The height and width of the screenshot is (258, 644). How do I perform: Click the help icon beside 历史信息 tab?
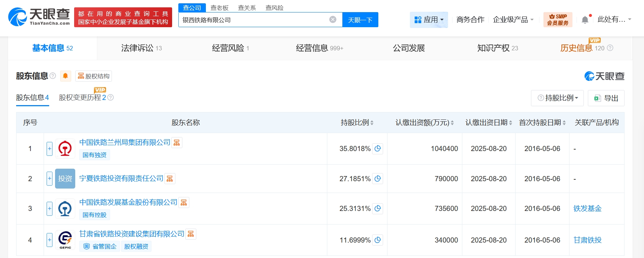(x=610, y=48)
